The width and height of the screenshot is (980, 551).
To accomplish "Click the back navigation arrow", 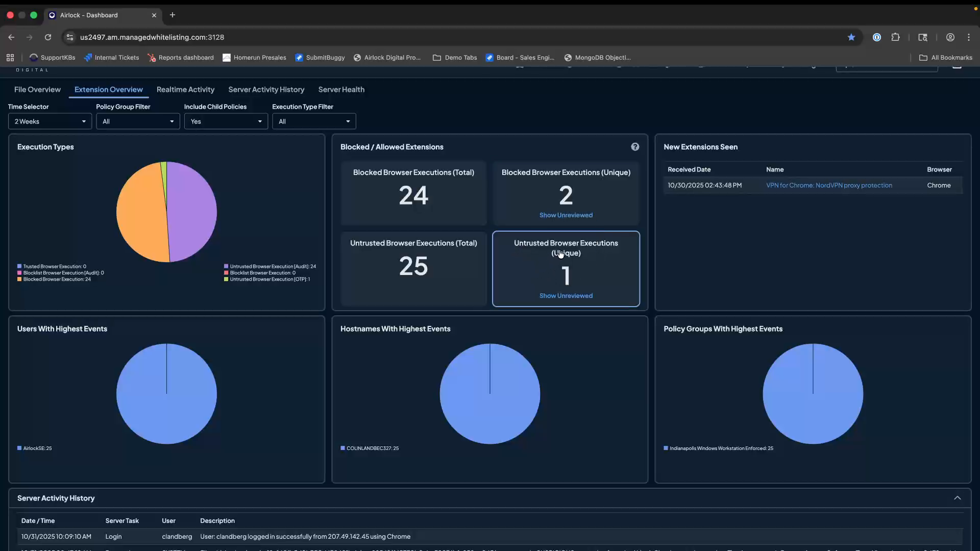I will coord(11,37).
